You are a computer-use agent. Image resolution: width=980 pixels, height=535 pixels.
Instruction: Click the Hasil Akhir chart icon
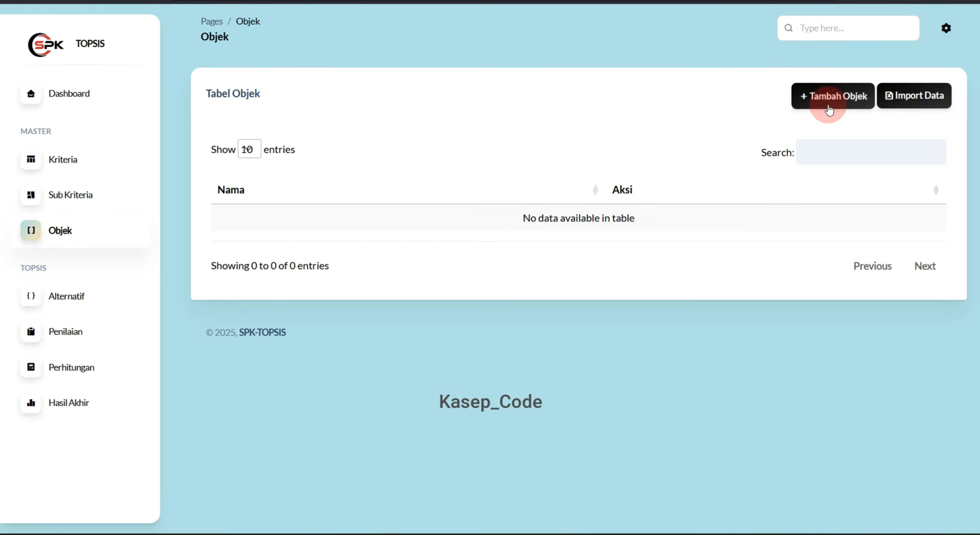(31, 403)
